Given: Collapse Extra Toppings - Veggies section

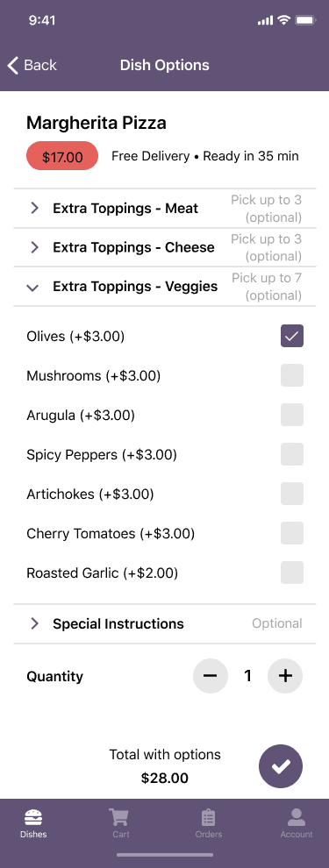Looking at the screenshot, I should (x=165, y=287).
